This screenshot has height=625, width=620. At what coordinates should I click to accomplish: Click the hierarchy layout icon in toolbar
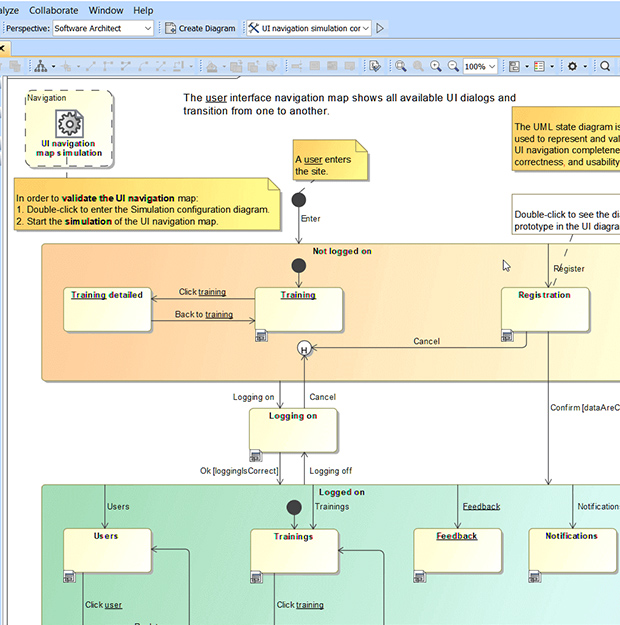coord(41,66)
